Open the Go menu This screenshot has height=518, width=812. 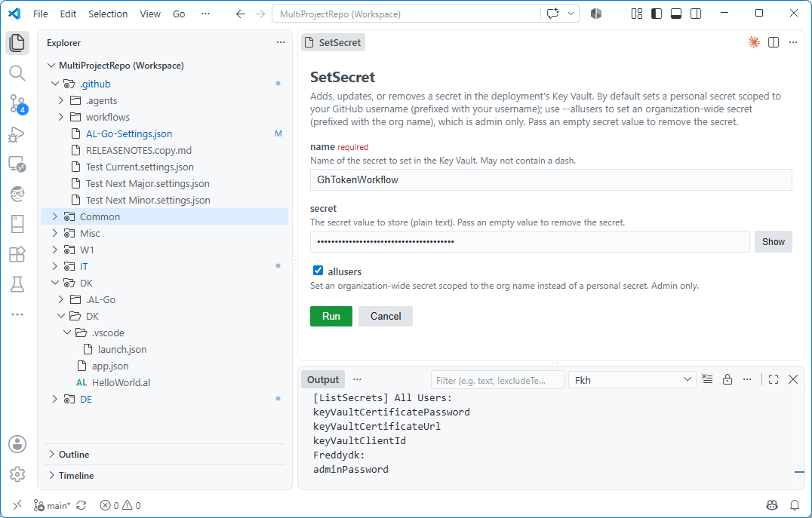tap(179, 14)
